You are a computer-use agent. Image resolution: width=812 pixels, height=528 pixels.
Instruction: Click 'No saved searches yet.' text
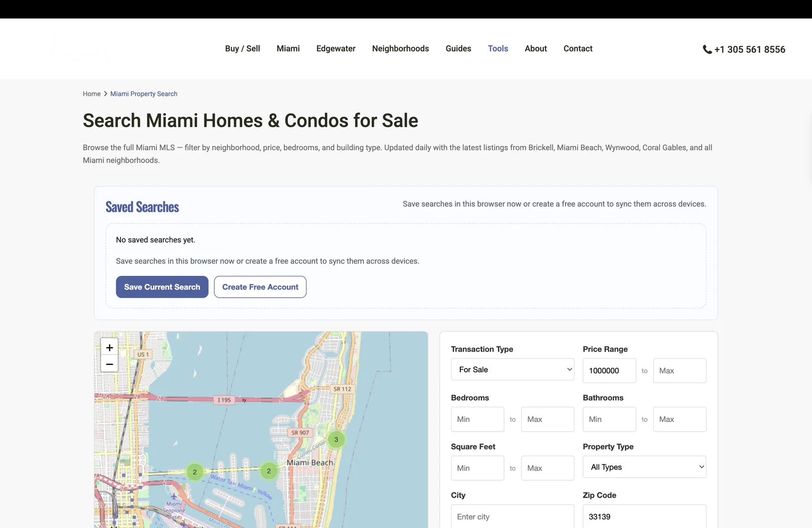click(x=155, y=240)
